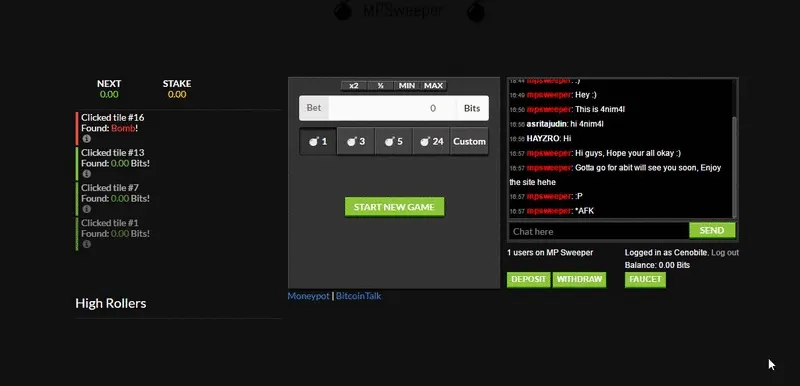Viewport: 800px width, 386px height.
Task: Select the 24 bombs option
Action: (431, 141)
